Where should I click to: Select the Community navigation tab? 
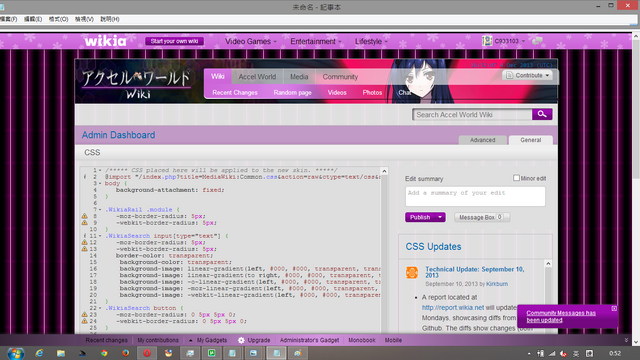click(x=340, y=76)
